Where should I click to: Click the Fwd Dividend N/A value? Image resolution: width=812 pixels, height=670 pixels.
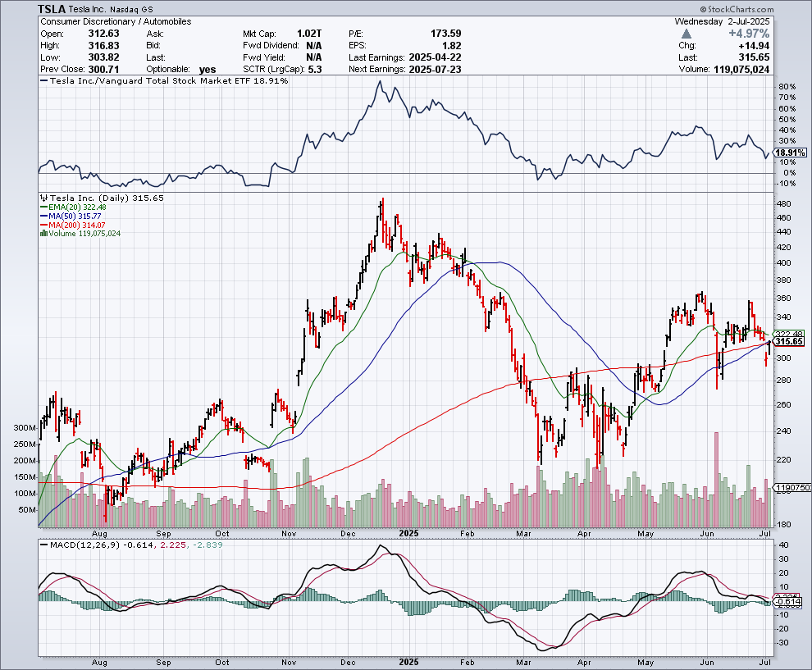[x=314, y=46]
